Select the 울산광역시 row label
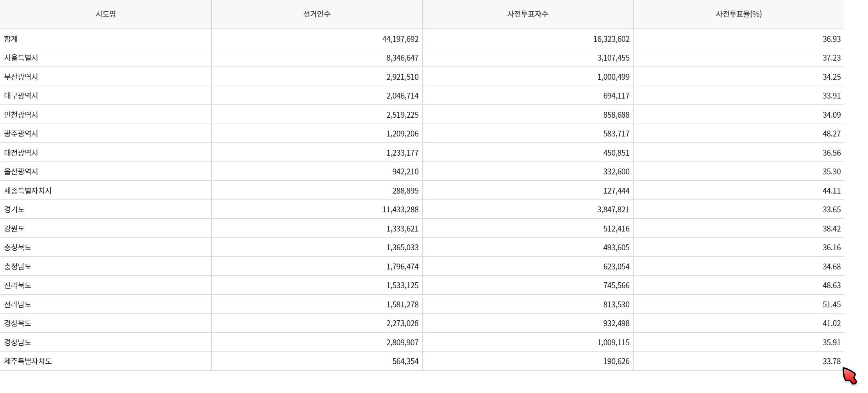The height and width of the screenshot is (393, 868). pyautogui.click(x=21, y=172)
